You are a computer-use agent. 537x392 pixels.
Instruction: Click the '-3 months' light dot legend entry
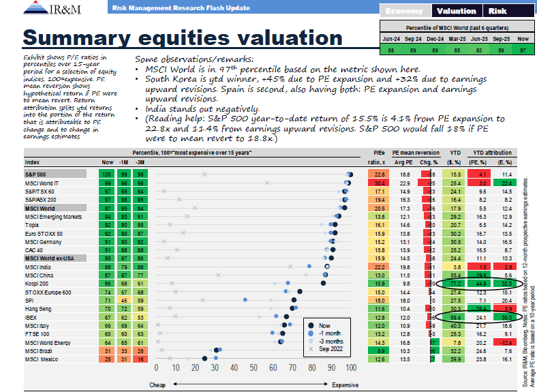pos(325,342)
